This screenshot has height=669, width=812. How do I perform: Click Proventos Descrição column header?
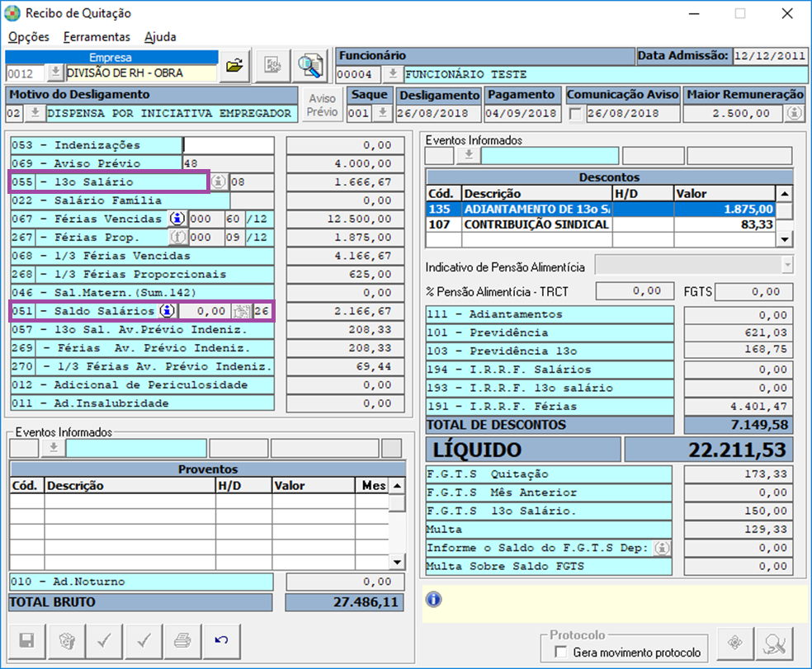point(130,486)
